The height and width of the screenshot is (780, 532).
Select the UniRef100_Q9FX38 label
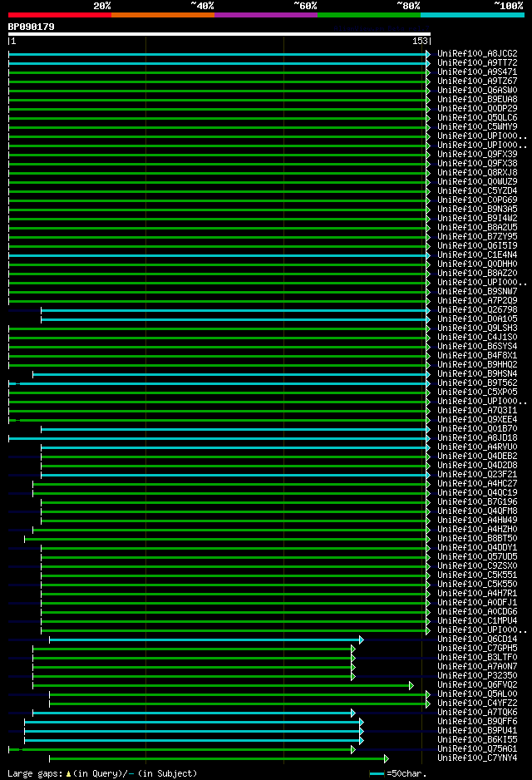pos(477,164)
